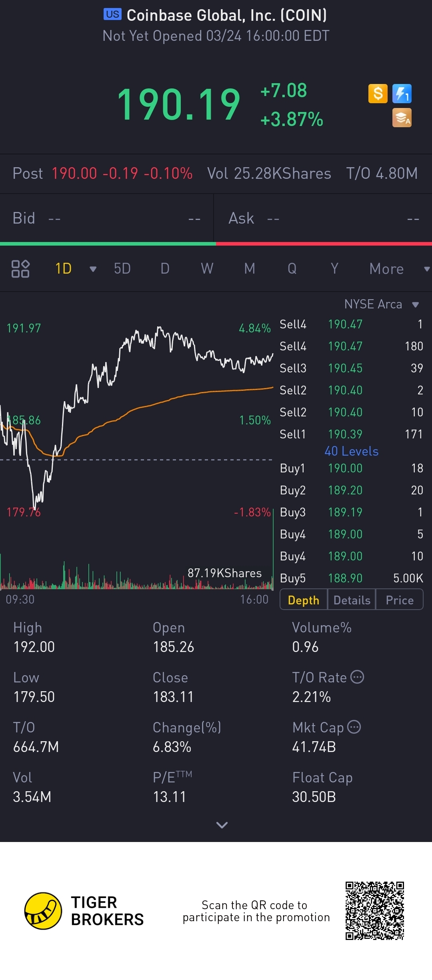Tap the Vol 25.28KShares value
The height and width of the screenshot is (980, 432).
click(x=269, y=173)
